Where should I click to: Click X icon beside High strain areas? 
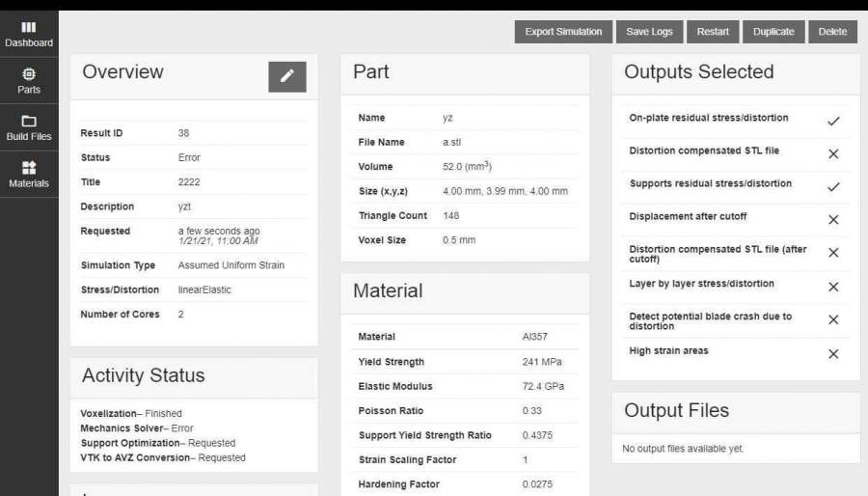[833, 353]
